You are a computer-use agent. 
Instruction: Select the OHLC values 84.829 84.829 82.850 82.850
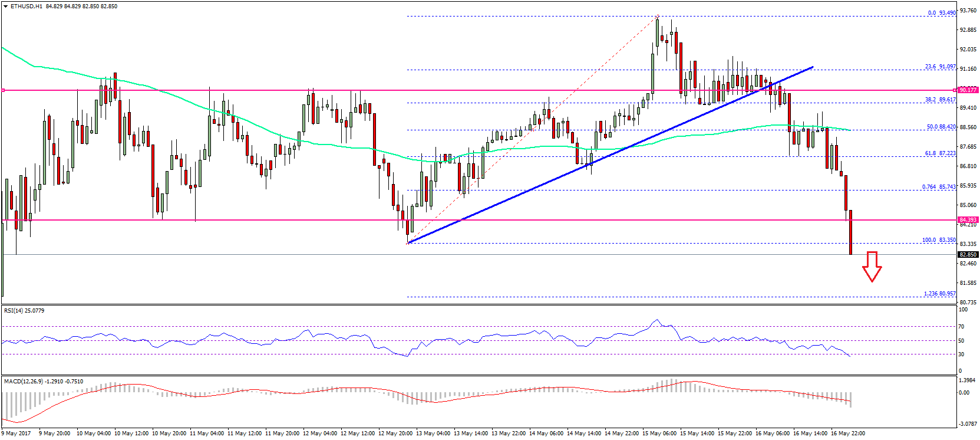point(81,6)
